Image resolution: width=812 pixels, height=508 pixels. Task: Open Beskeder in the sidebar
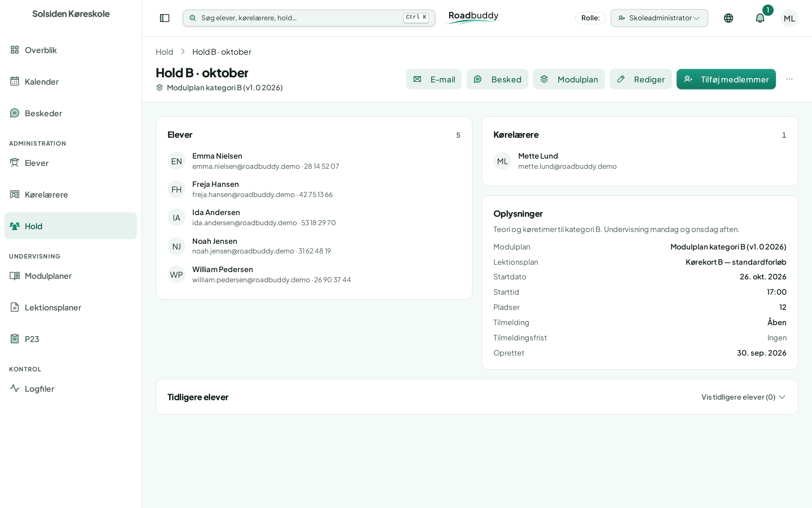tap(71, 113)
